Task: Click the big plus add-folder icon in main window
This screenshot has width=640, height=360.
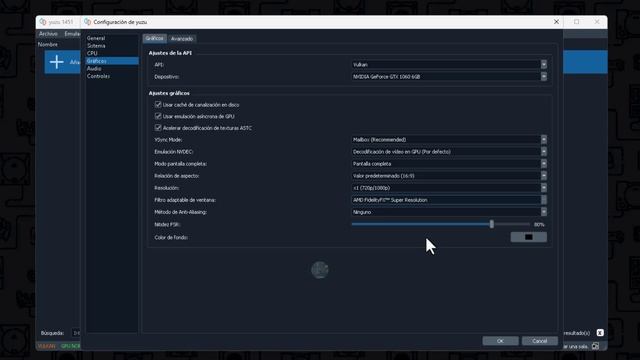Action: point(56,62)
